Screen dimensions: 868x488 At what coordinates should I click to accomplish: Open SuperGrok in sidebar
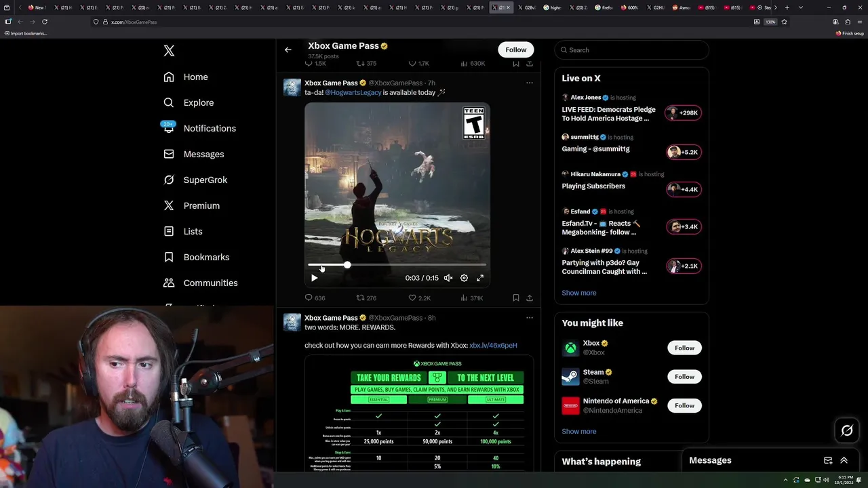point(195,180)
